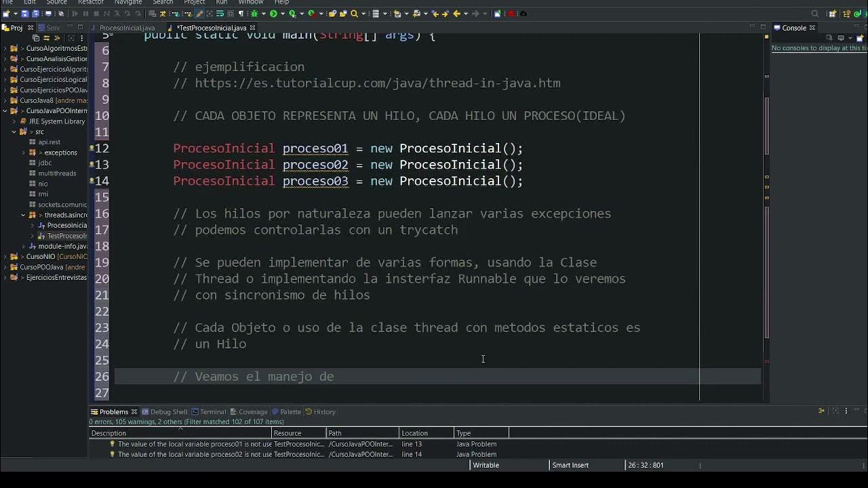
Task: Open the Search toolbar dropdown arrow
Action: [363, 14]
